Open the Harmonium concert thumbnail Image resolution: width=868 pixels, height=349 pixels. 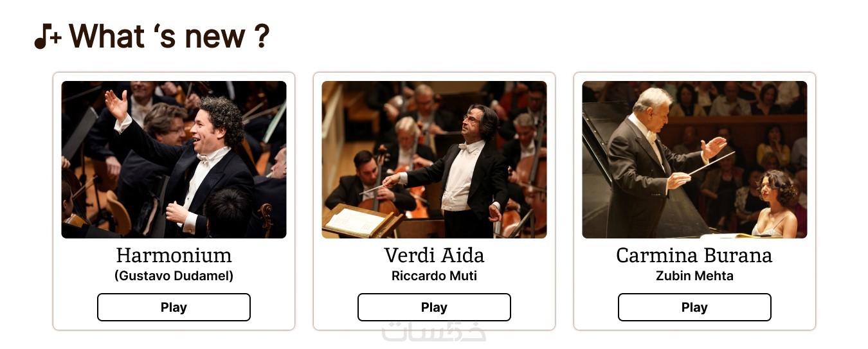tap(174, 159)
